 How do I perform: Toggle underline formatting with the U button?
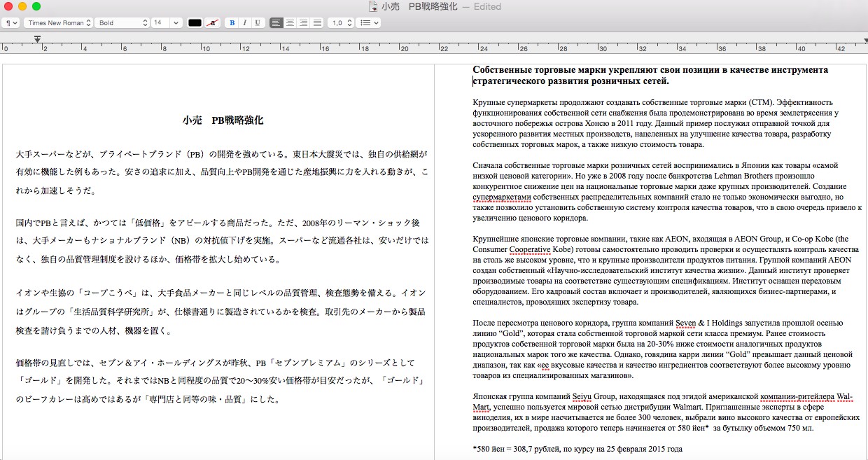(x=258, y=22)
